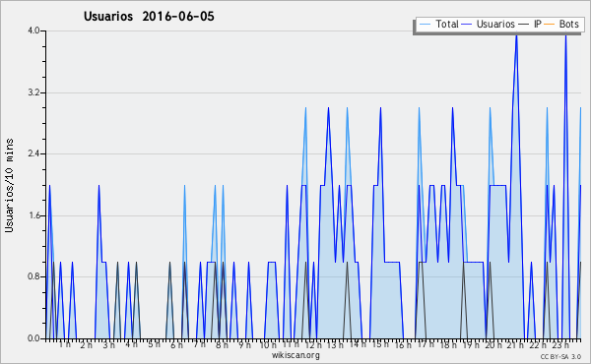
Task: Click the 19 h x-axis label
Action: (471, 344)
